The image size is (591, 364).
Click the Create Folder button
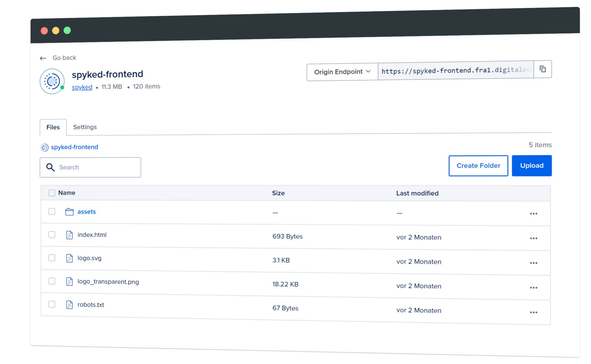pyautogui.click(x=478, y=166)
